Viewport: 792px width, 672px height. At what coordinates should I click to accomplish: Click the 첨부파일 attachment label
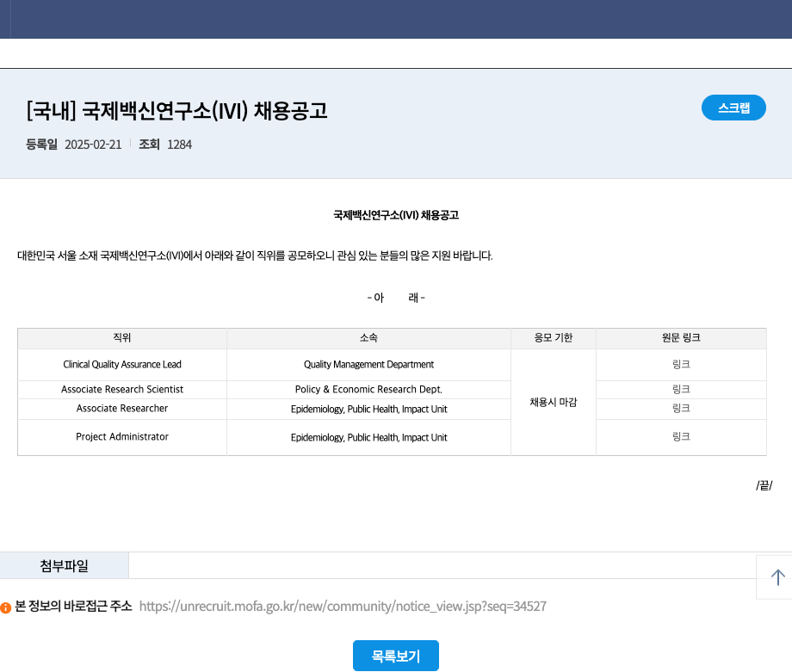point(65,565)
